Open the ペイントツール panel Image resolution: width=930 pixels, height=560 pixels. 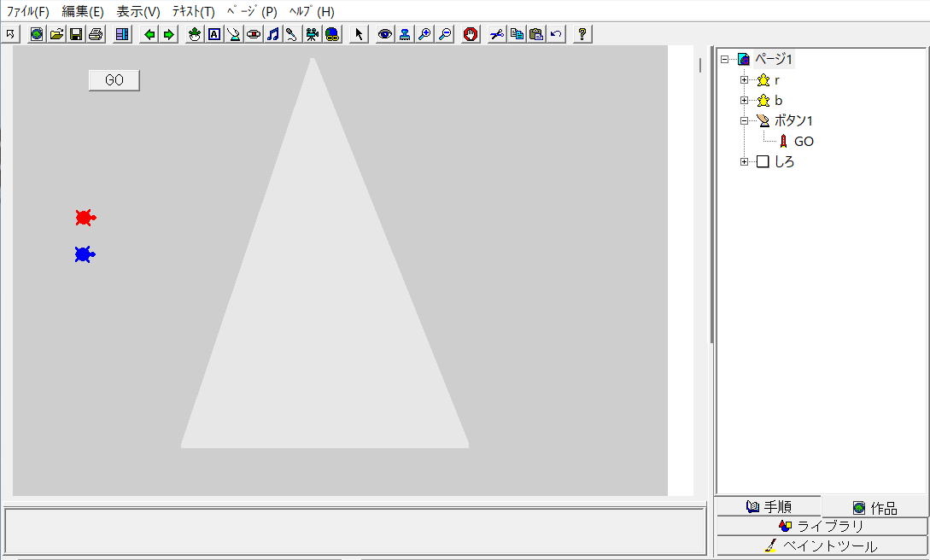[822, 545]
